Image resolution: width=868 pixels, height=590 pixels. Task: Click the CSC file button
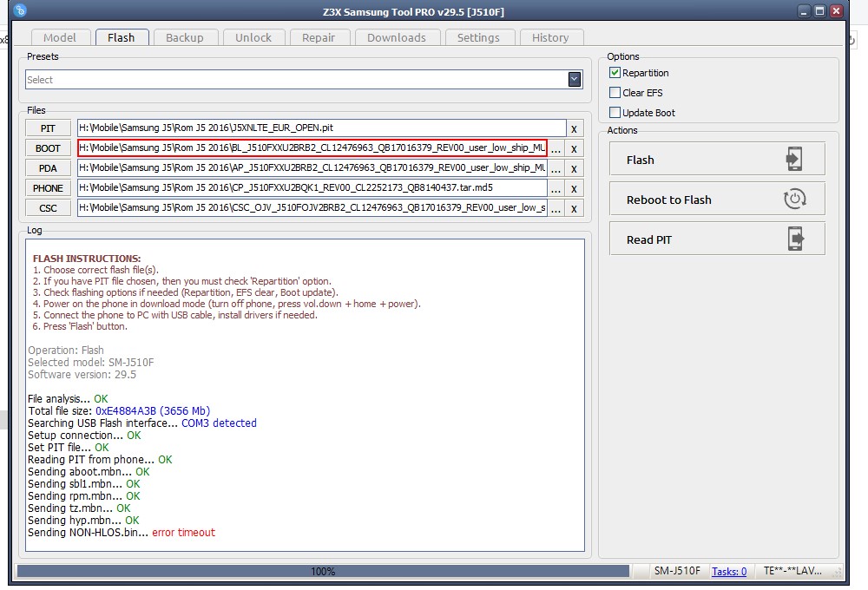[48, 208]
